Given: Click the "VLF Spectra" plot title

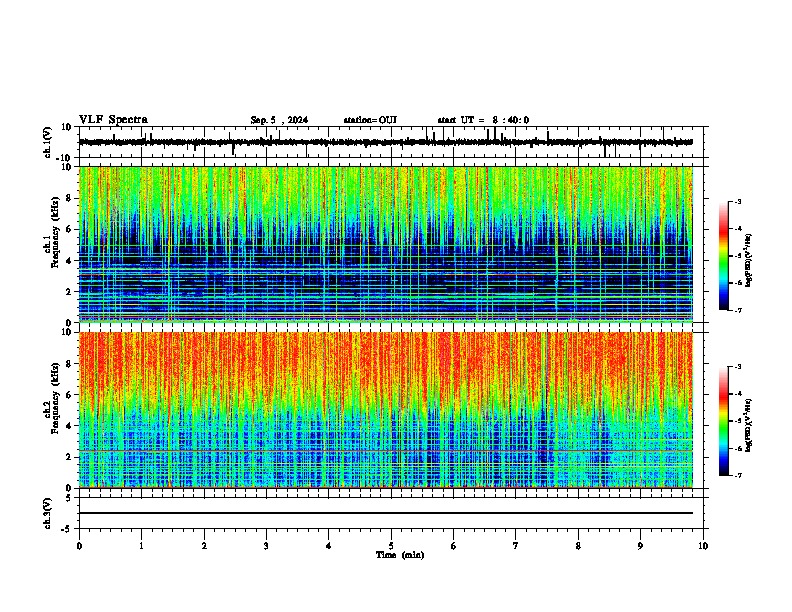Looking at the screenshot, I should [x=113, y=120].
